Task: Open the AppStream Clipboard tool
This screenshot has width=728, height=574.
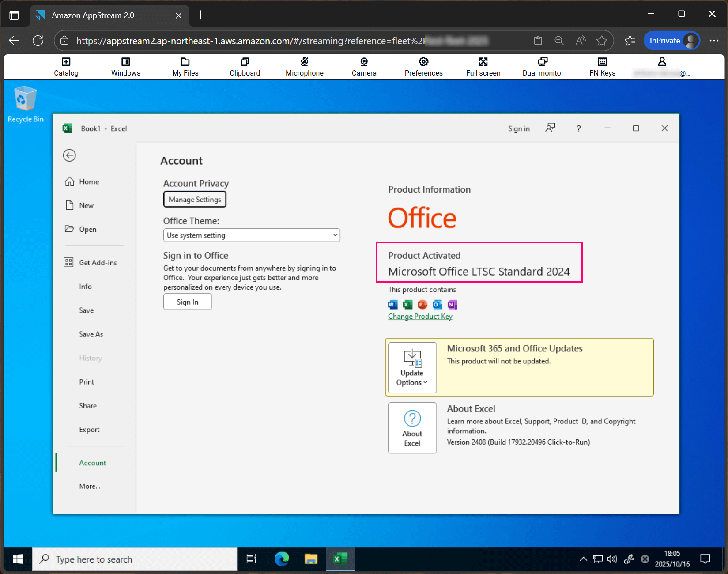Action: pos(245,66)
